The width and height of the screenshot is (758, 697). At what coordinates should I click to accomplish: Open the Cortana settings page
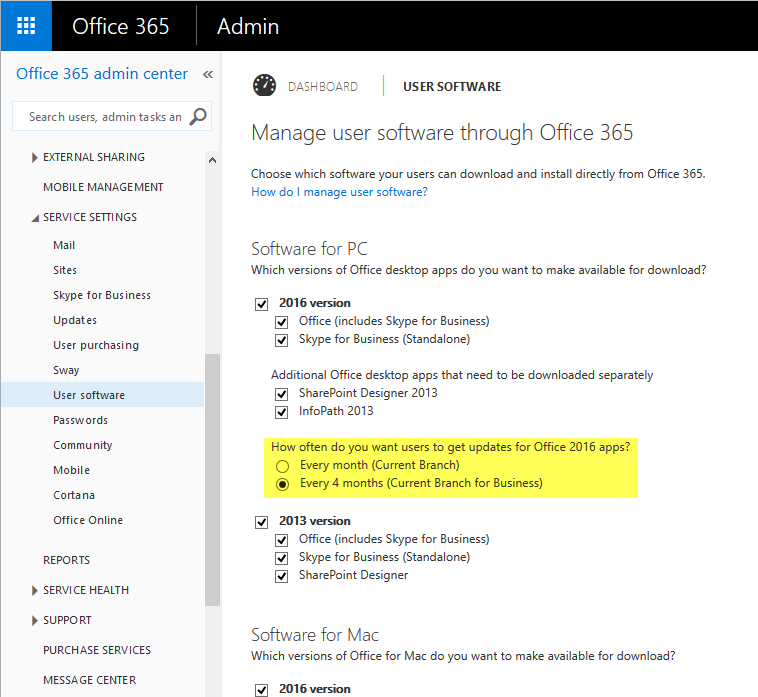point(74,495)
